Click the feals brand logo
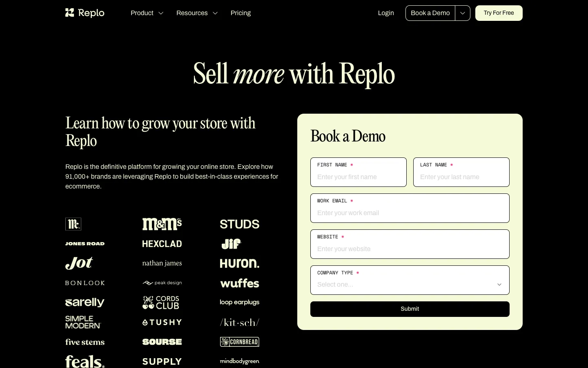588x368 pixels. point(85,361)
